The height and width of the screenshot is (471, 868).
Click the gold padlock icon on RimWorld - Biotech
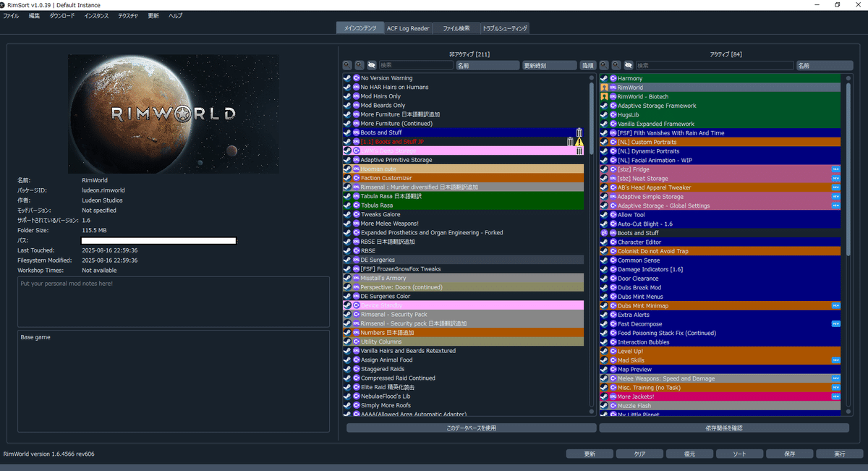[x=604, y=96]
